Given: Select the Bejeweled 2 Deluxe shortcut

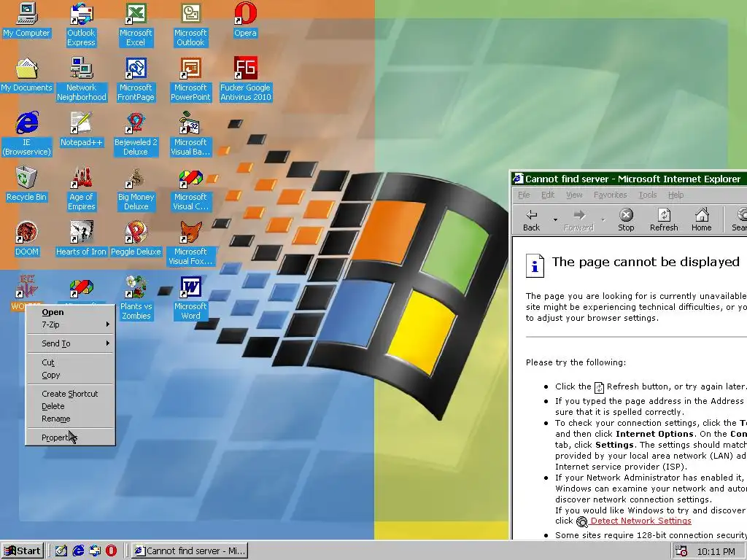Looking at the screenshot, I should tap(136, 134).
